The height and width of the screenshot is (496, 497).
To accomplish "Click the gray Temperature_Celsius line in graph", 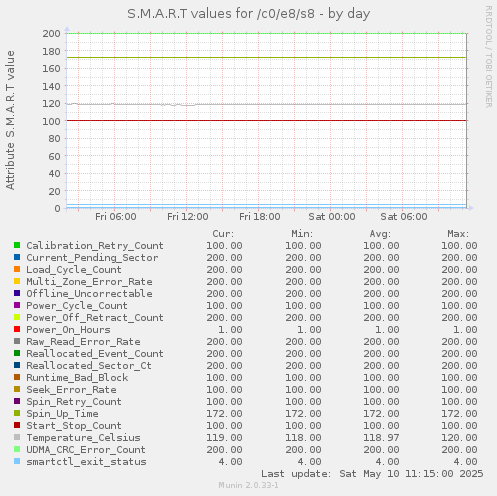I will point(267,104).
